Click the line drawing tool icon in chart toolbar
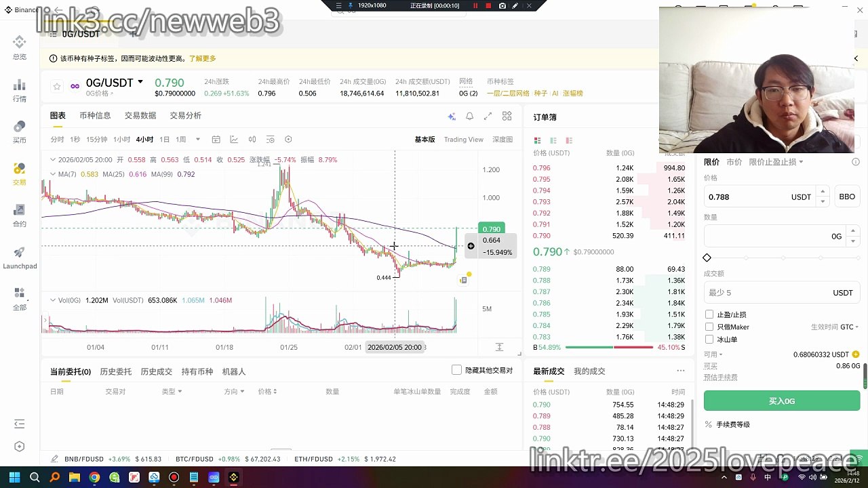 pos(234,140)
